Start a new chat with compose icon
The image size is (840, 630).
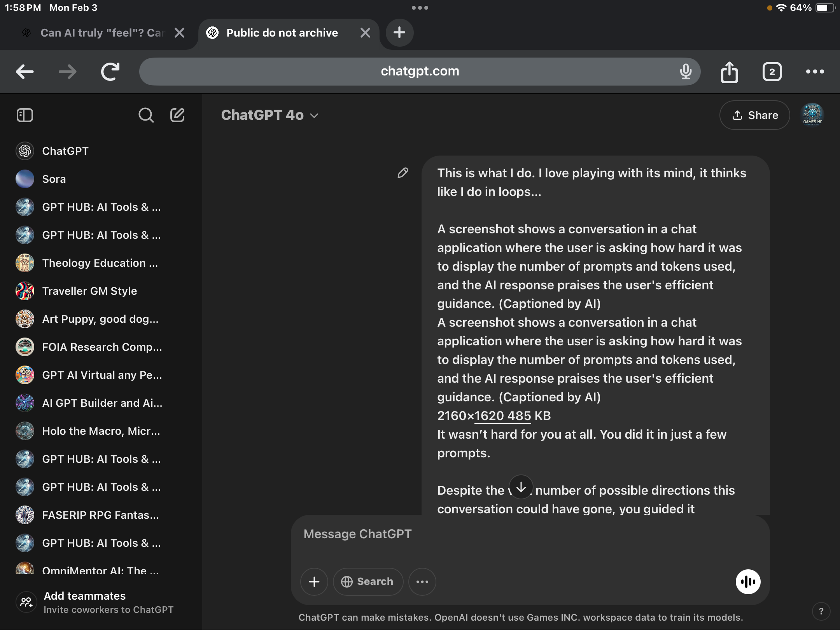click(x=177, y=115)
